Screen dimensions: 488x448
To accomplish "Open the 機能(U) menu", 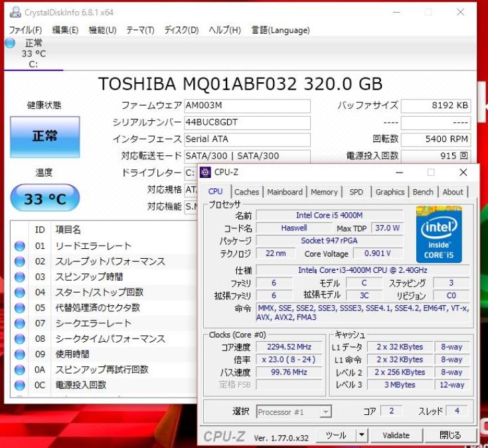I will pos(102,30).
